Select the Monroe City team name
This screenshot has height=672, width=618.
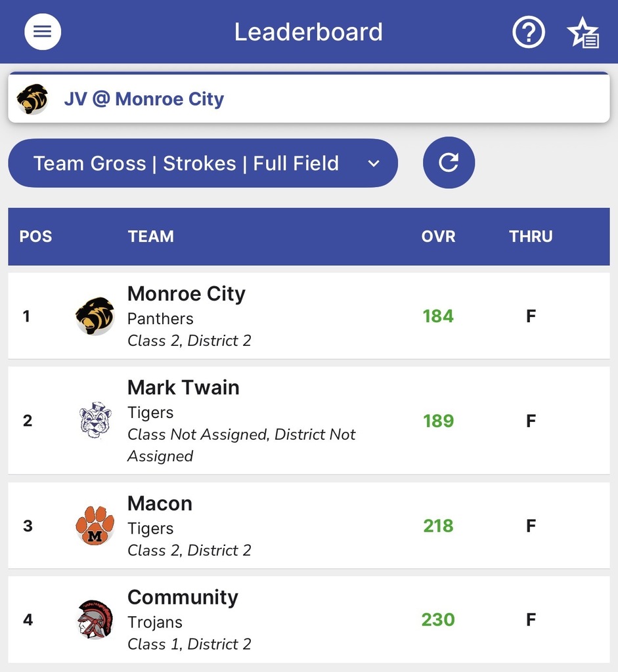coord(187,293)
